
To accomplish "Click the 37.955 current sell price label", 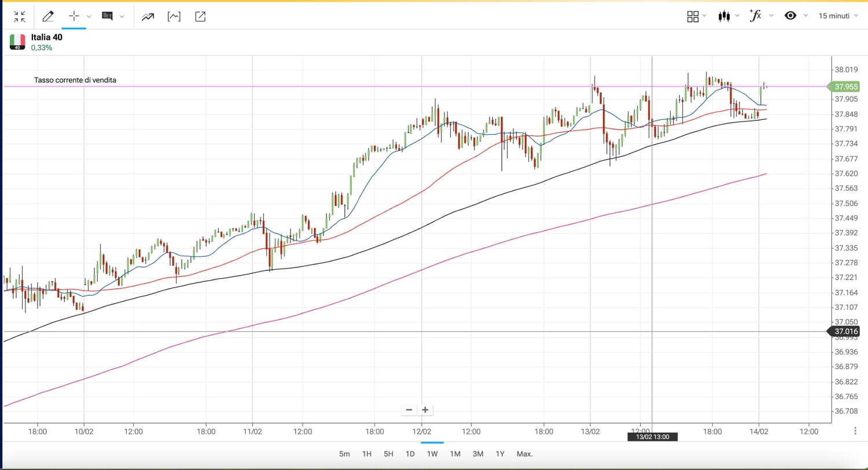I will [x=845, y=87].
